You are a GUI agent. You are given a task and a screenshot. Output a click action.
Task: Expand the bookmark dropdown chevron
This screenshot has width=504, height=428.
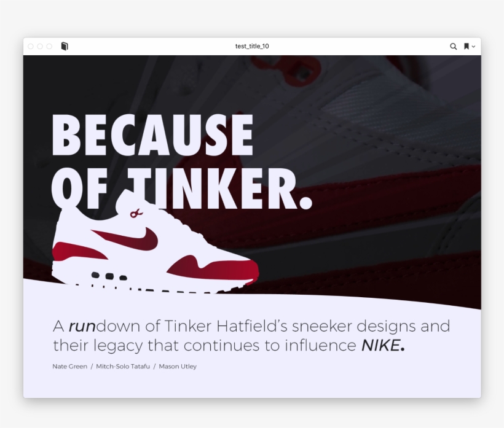(473, 47)
